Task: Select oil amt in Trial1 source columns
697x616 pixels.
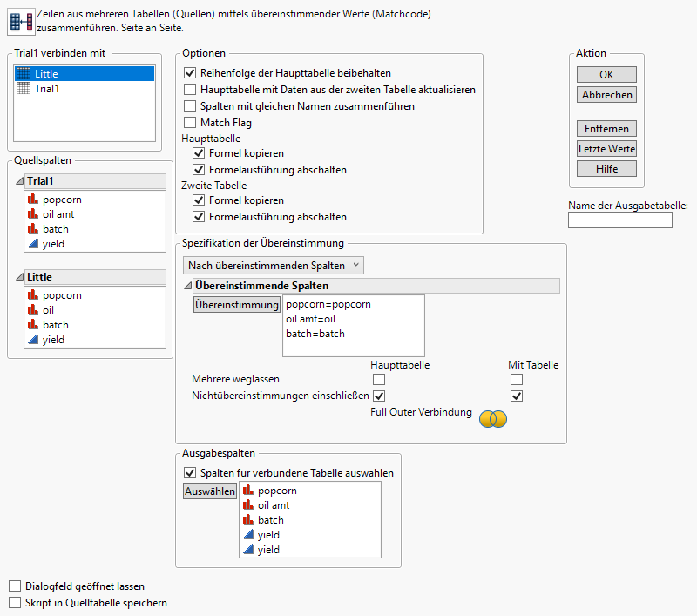Action: tap(58, 214)
